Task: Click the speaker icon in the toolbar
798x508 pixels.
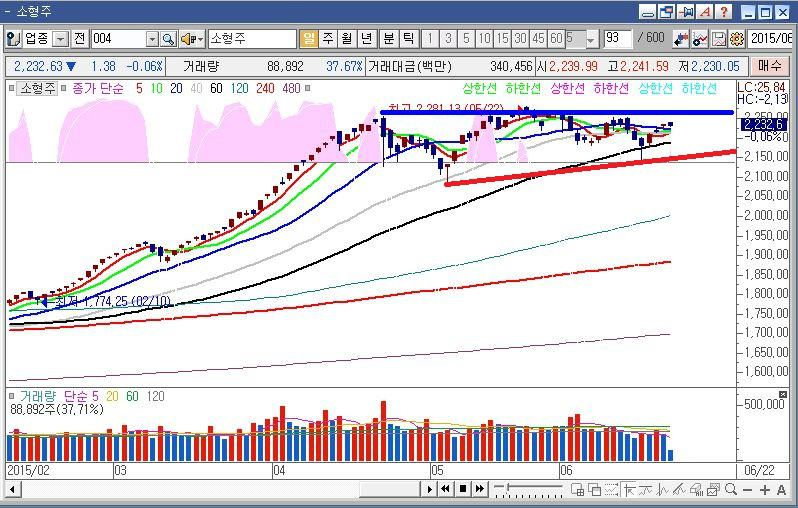Action: click(x=188, y=39)
